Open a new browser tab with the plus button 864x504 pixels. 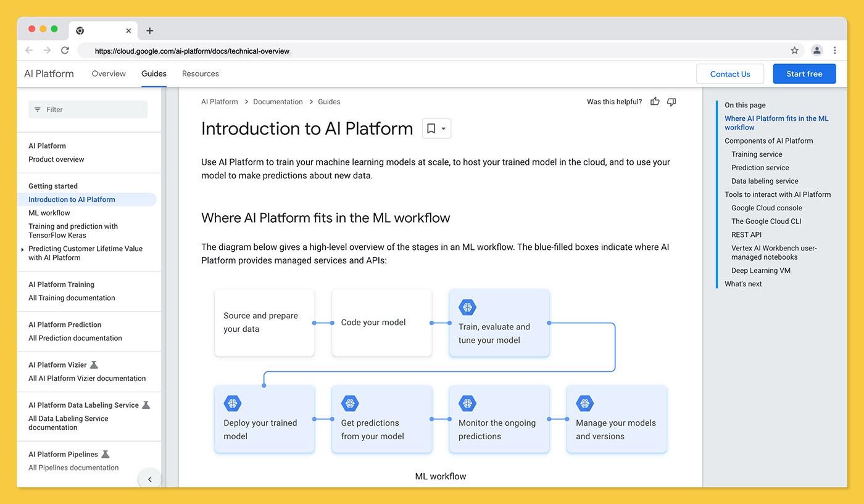150,30
